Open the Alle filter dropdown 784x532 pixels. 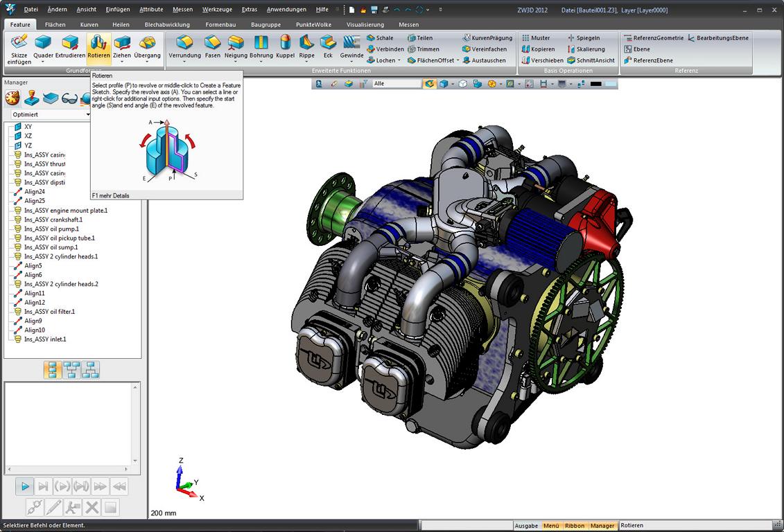[x=397, y=83]
